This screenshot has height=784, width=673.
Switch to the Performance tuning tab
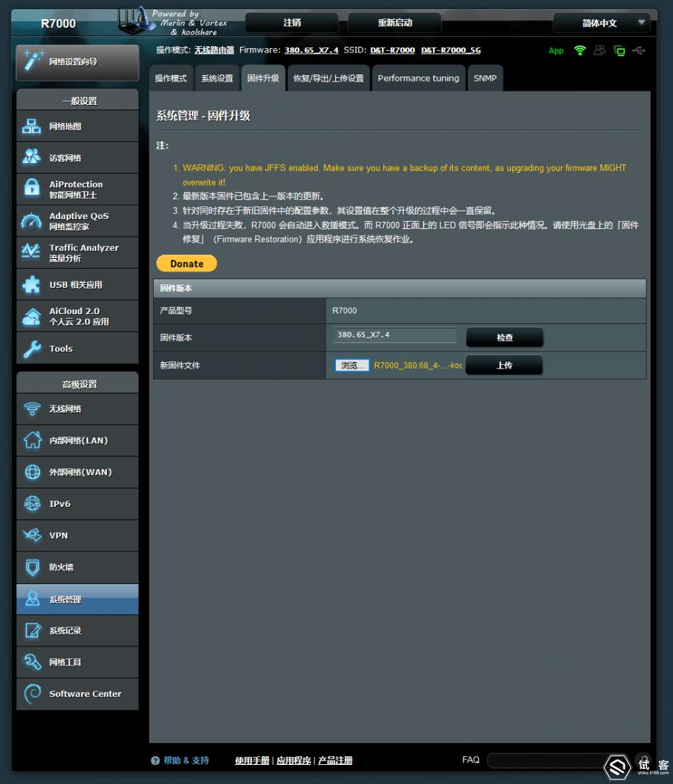[418, 78]
